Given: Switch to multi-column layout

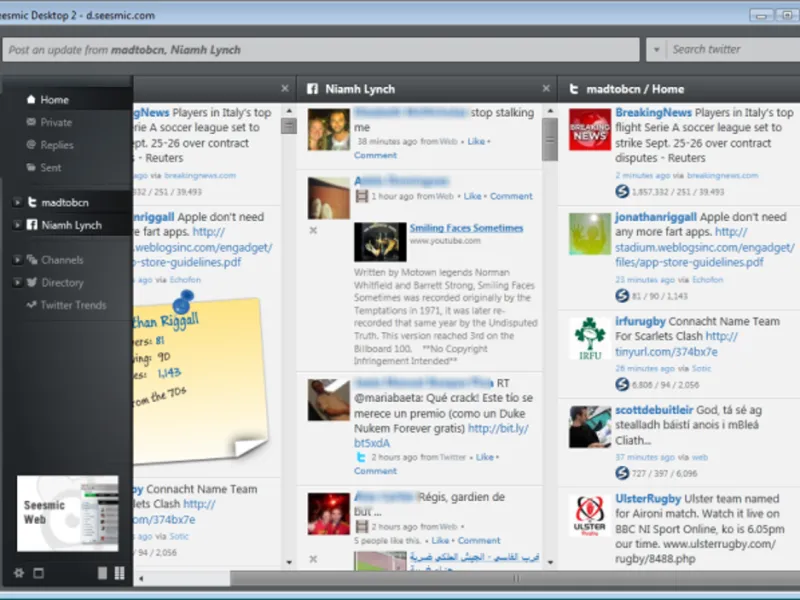Looking at the screenshot, I should (x=119, y=573).
